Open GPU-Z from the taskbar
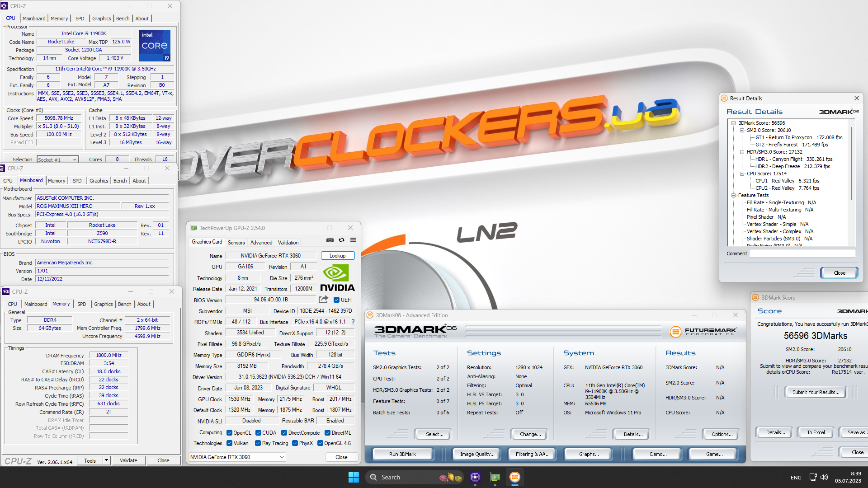Viewport: 868px width, 488px height. click(x=495, y=477)
